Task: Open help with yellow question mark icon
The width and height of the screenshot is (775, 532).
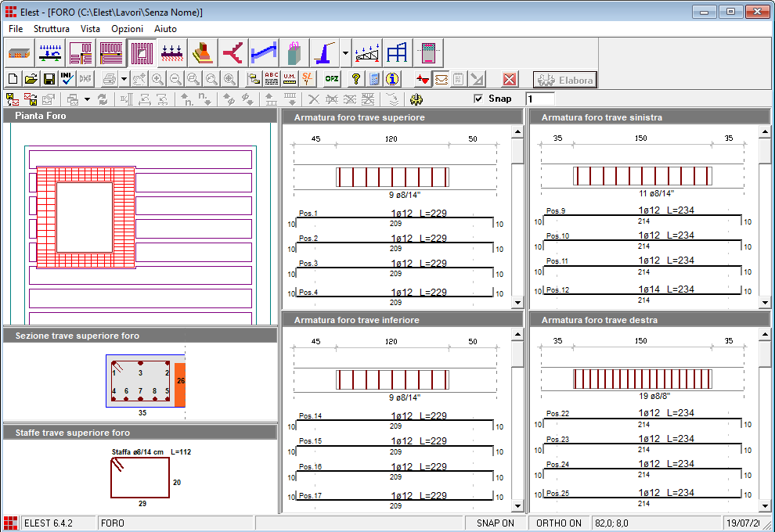Action: click(355, 79)
